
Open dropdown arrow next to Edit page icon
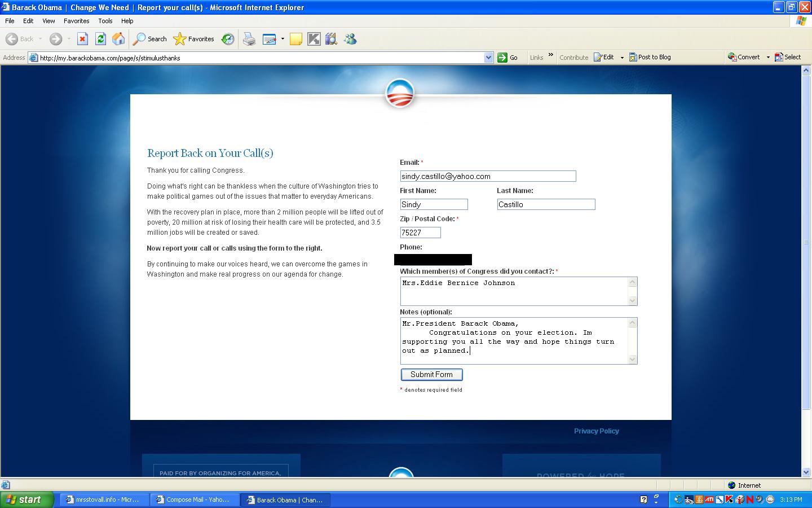pos(283,39)
